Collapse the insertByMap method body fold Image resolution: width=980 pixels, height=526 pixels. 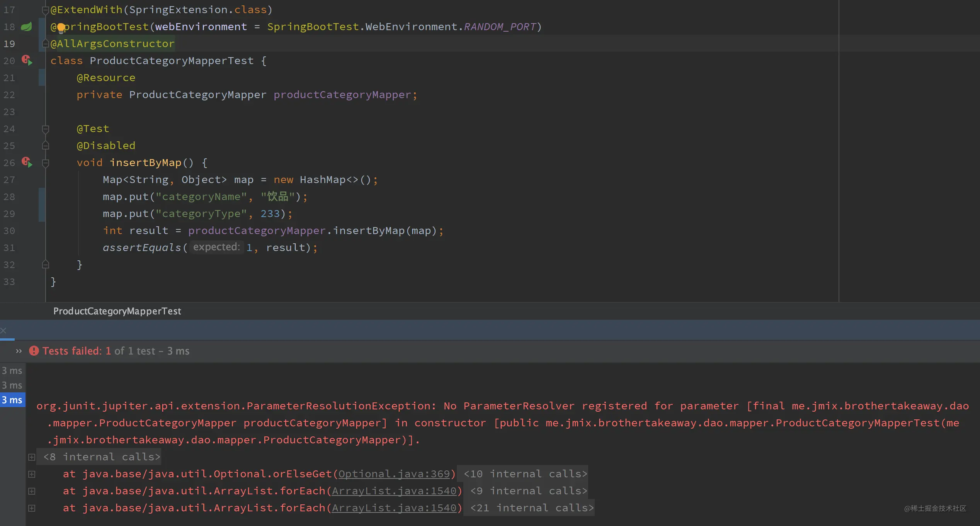pos(45,163)
